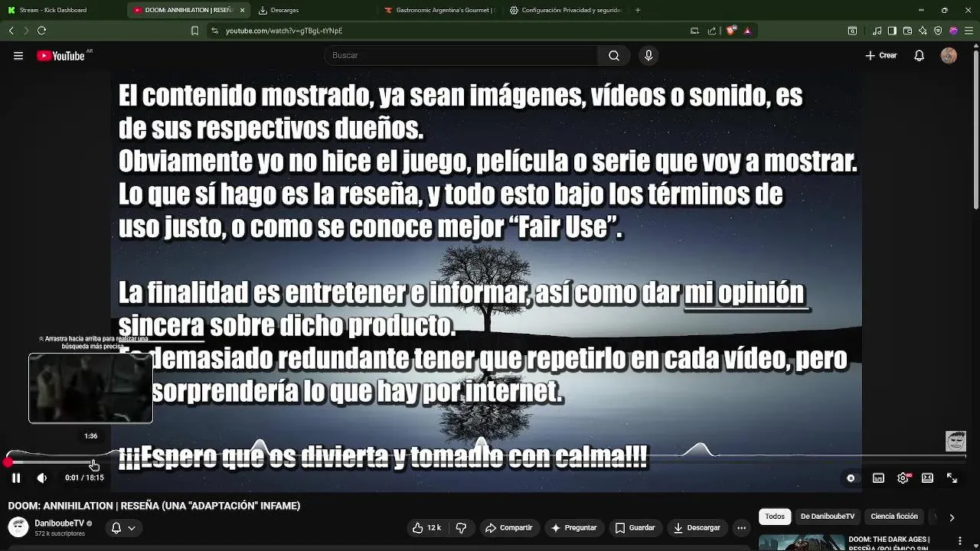This screenshot has width=980, height=551.
Task: Switch to Gastronomic Argentina's Gourmet tab
Action: point(439,10)
